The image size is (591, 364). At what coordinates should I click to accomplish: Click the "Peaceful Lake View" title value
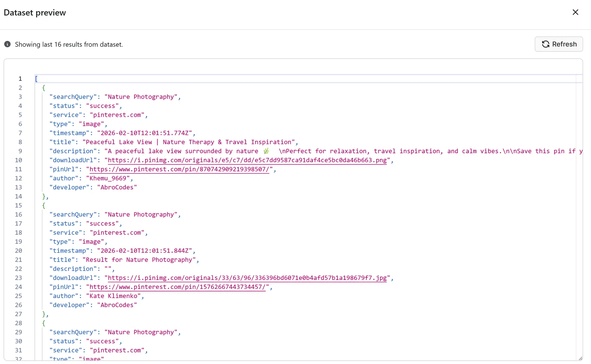pyautogui.click(x=188, y=142)
